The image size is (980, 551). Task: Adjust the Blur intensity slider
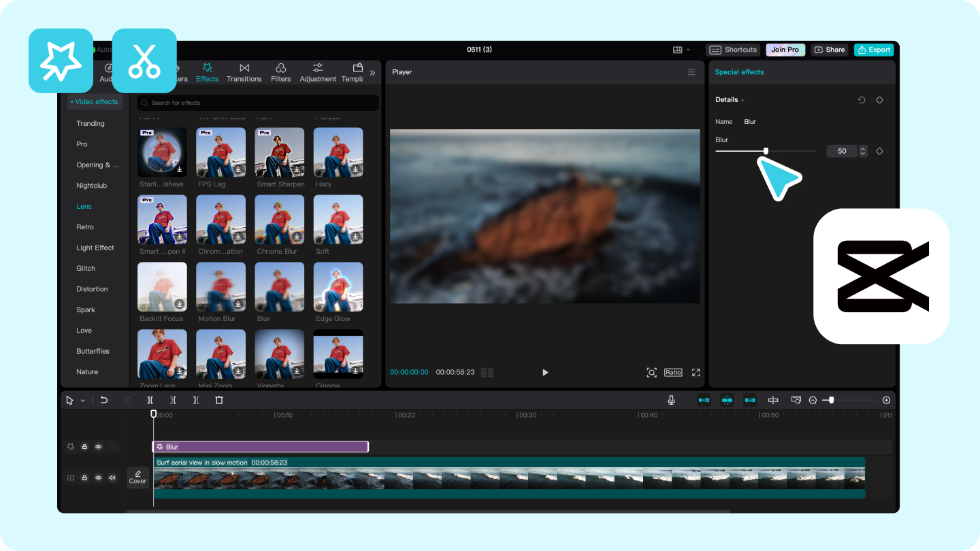tap(766, 151)
